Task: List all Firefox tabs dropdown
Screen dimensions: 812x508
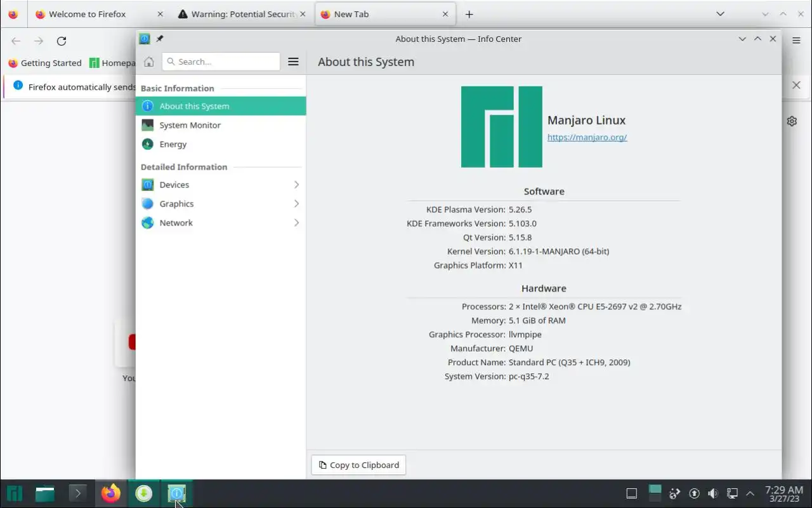Action: coord(720,14)
